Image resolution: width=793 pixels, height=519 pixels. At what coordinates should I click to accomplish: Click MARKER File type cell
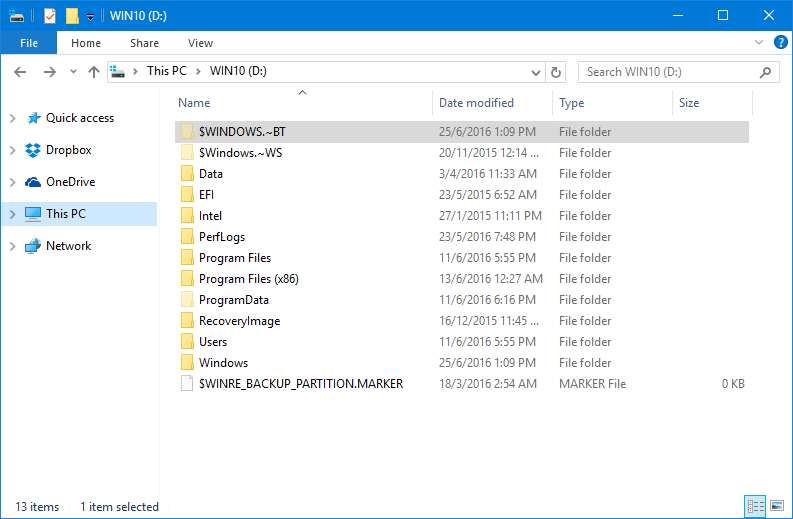[x=592, y=384]
